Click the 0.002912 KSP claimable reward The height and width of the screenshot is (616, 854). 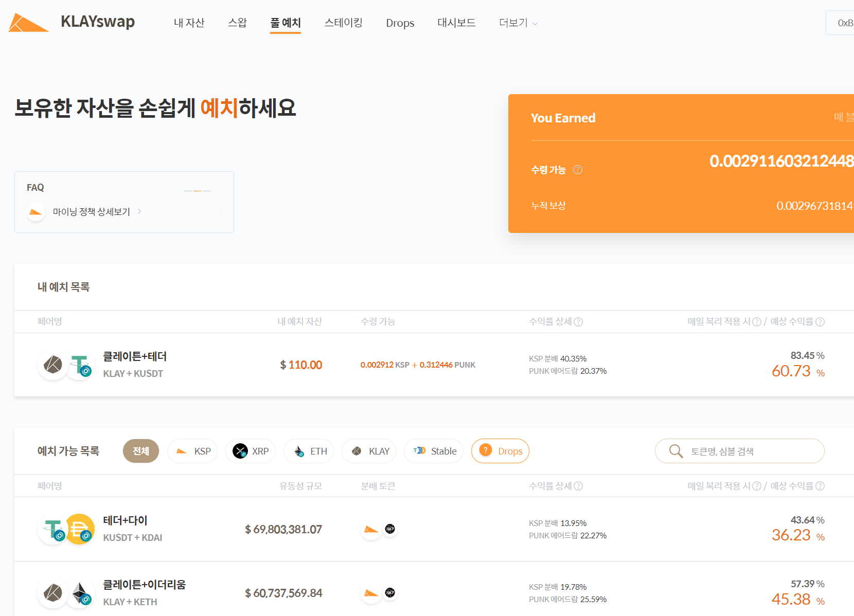pos(385,365)
